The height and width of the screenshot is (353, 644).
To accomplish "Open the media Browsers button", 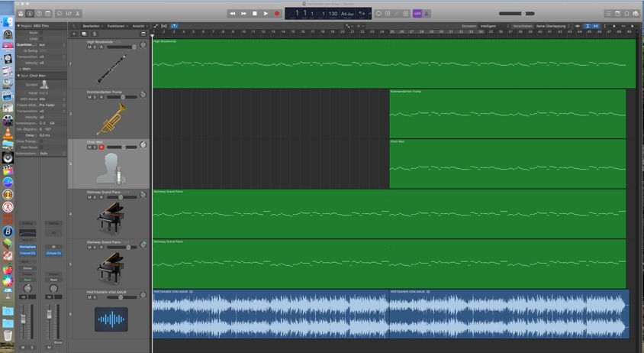I will tap(636, 14).
